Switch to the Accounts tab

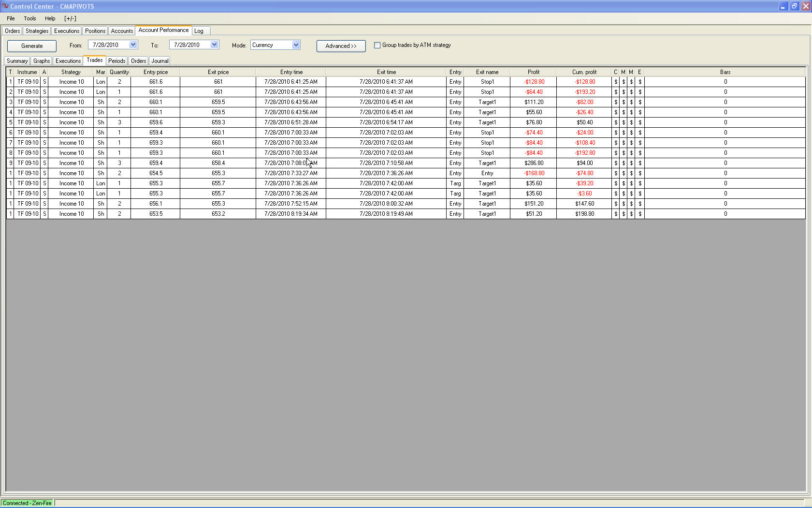[122, 31]
